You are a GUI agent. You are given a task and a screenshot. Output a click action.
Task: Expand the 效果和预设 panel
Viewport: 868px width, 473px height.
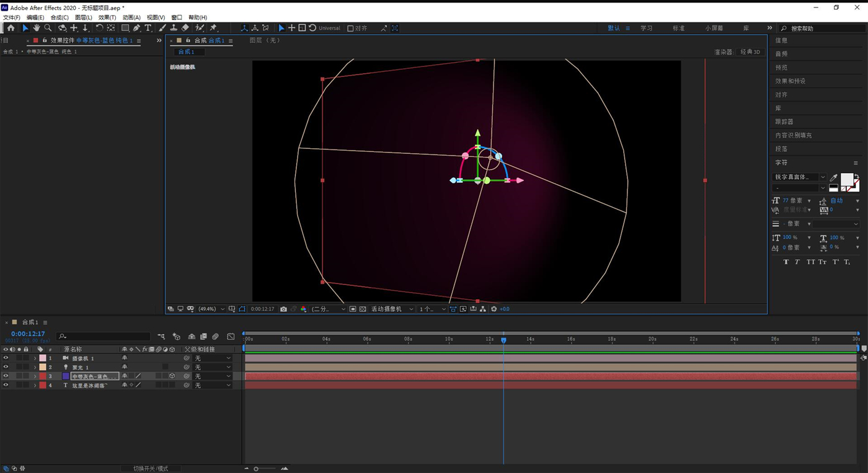(x=790, y=81)
